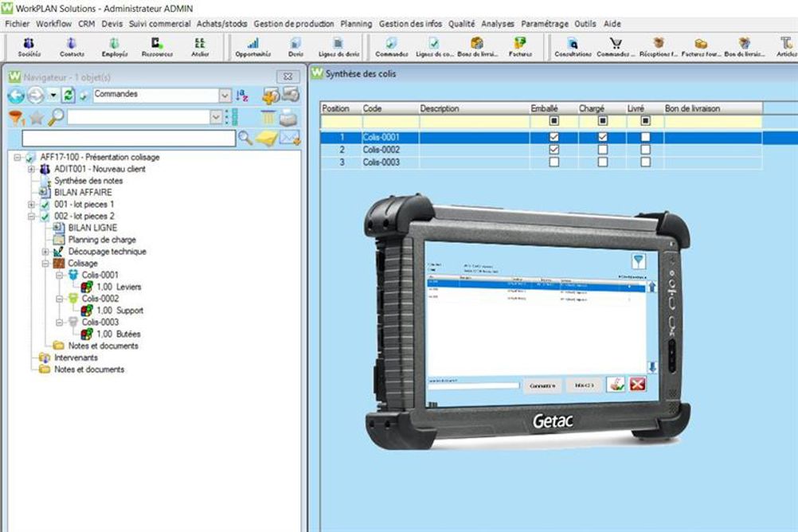Image resolution: width=798 pixels, height=532 pixels.
Task: Open the Ressources toolbar icon
Action: [157, 47]
